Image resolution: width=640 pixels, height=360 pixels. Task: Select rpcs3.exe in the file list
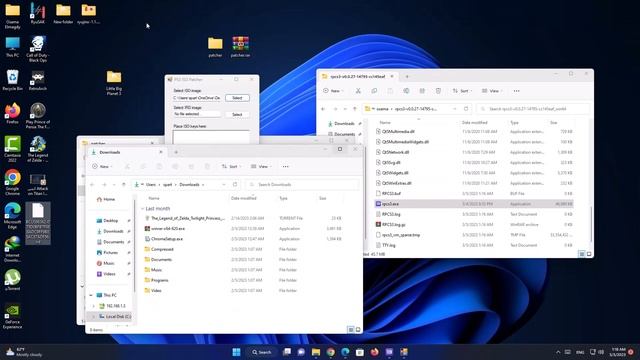click(474, 204)
